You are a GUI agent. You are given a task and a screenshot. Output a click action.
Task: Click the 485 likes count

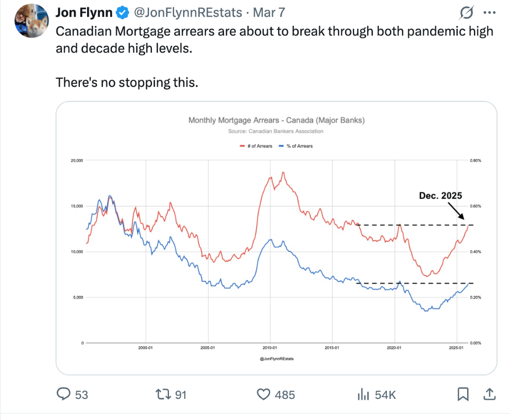click(x=285, y=395)
